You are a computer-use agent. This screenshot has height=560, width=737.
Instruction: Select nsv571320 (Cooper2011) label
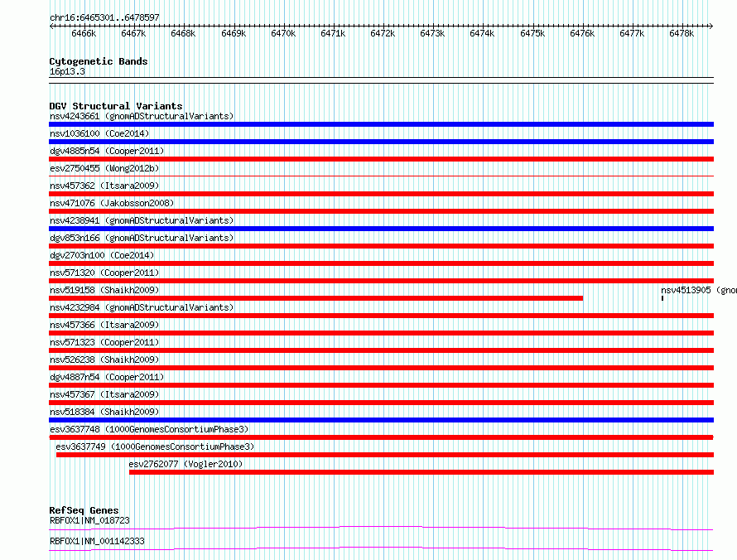(x=104, y=273)
